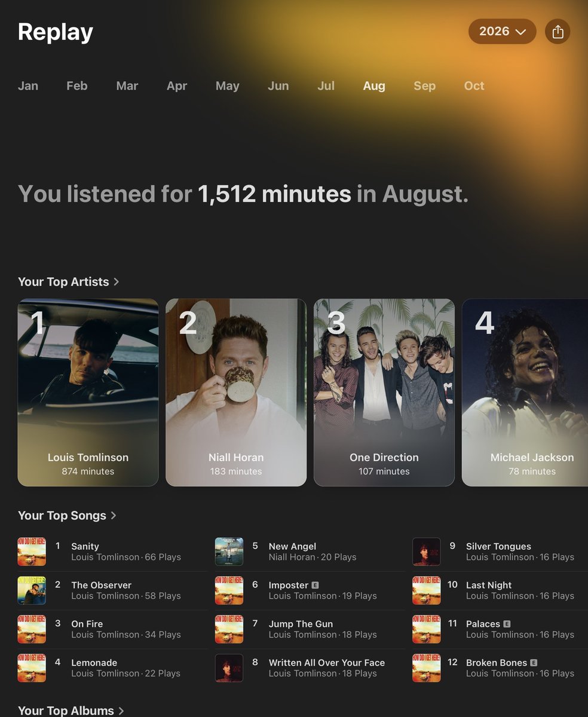The image size is (588, 717).
Task: Select the Apr month tab
Action: 177,85
